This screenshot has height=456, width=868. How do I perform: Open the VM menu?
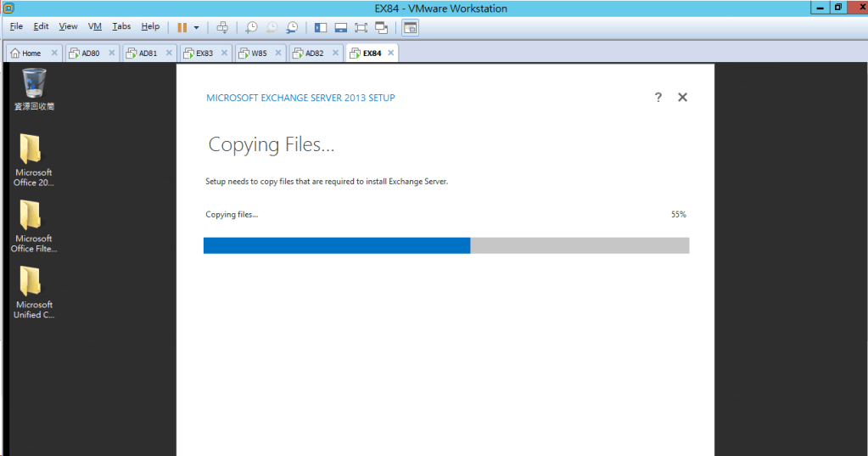tap(95, 27)
